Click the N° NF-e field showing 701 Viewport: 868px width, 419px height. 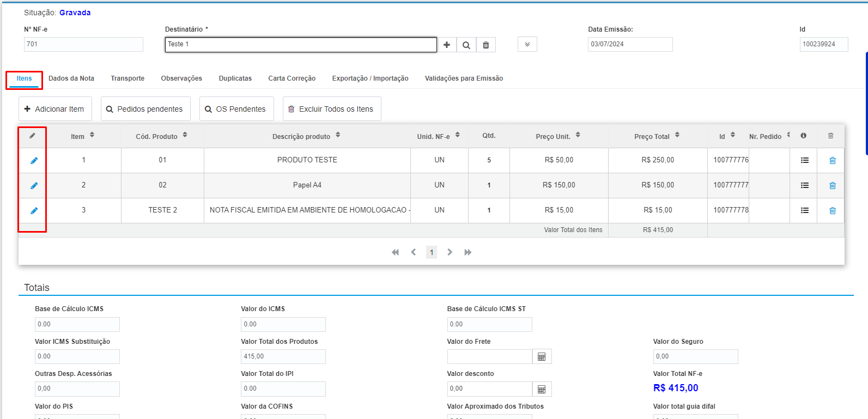(83, 44)
